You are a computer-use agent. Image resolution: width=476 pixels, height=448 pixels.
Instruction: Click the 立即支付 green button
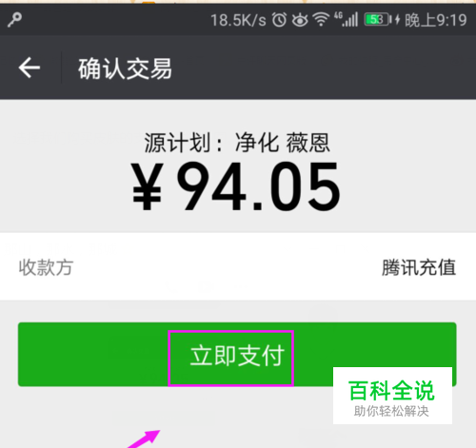(237, 355)
